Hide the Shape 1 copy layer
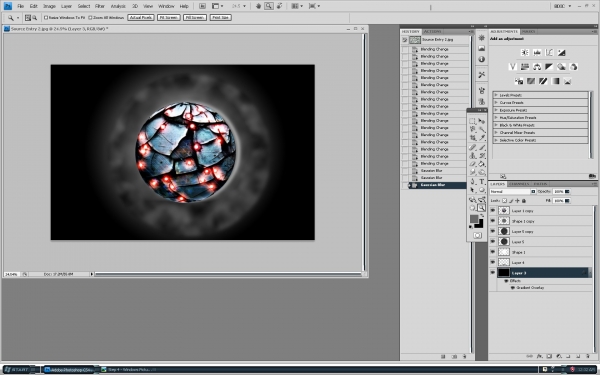600x375 pixels. point(492,221)
